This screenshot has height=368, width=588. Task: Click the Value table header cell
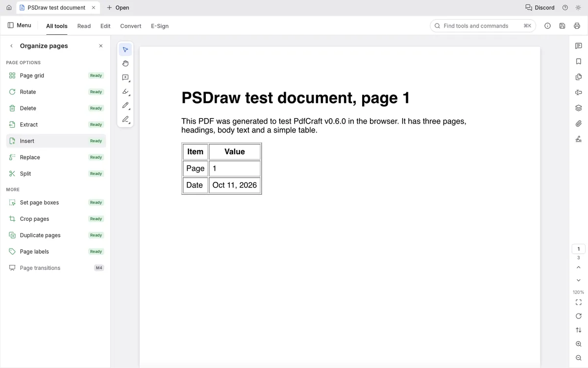tap(235, 152)
